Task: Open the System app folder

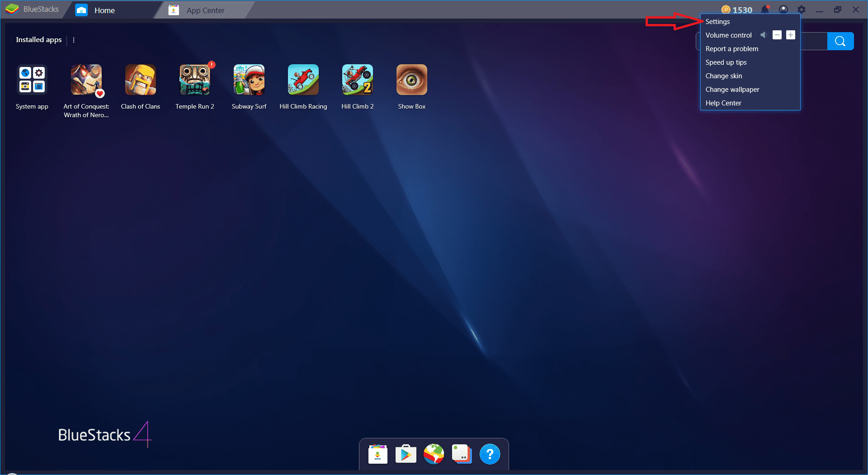Action: (x=32, y=80)
